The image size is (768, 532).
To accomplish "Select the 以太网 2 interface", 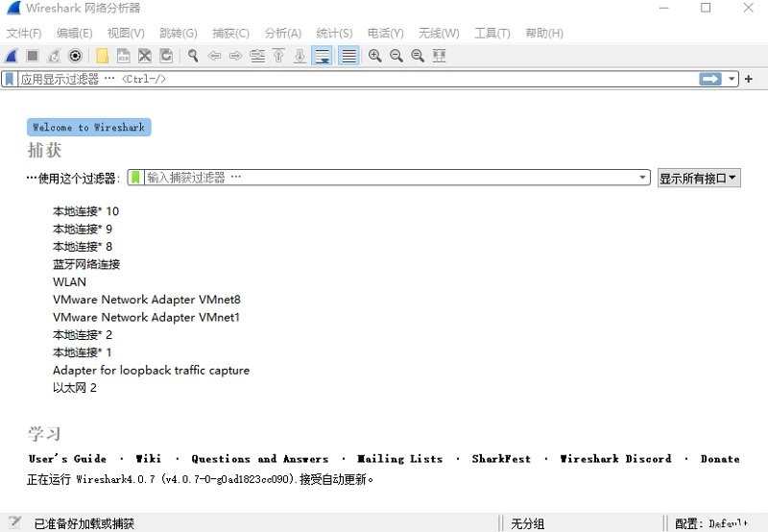I will click(x=75, y=388).
